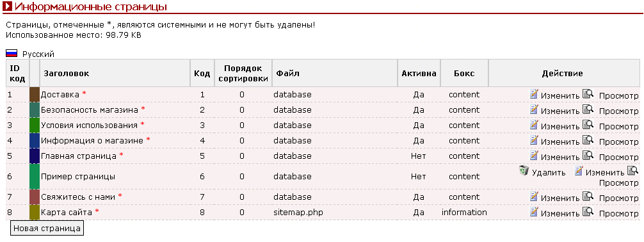Click the edit icon for Информация о магазине

(x=534, y=140)
